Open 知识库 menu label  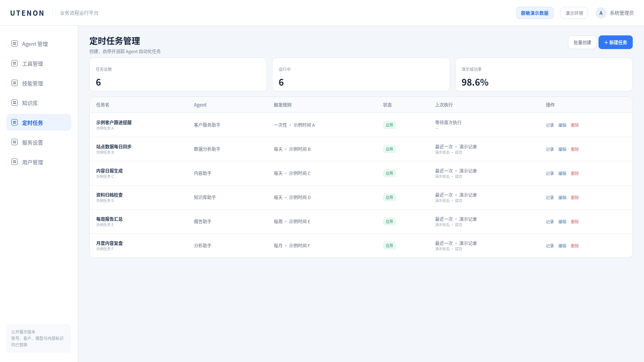30,103
